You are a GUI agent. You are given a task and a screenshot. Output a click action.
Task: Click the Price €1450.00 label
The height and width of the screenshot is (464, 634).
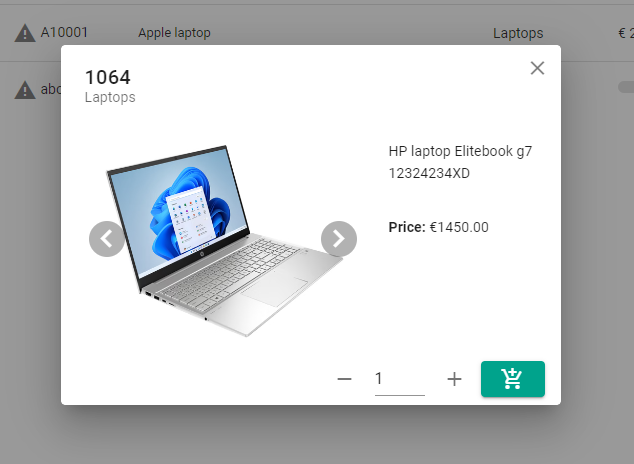click(x=438, y=227)
